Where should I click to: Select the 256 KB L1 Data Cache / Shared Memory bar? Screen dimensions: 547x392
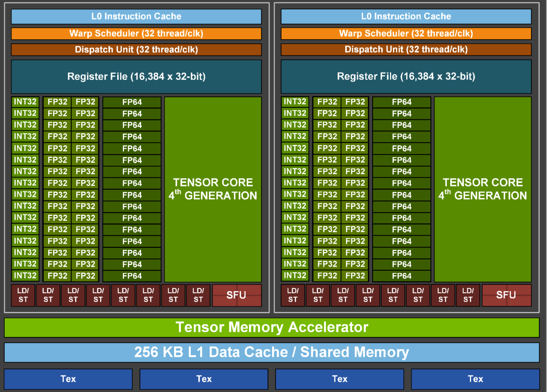pos(272,352)
